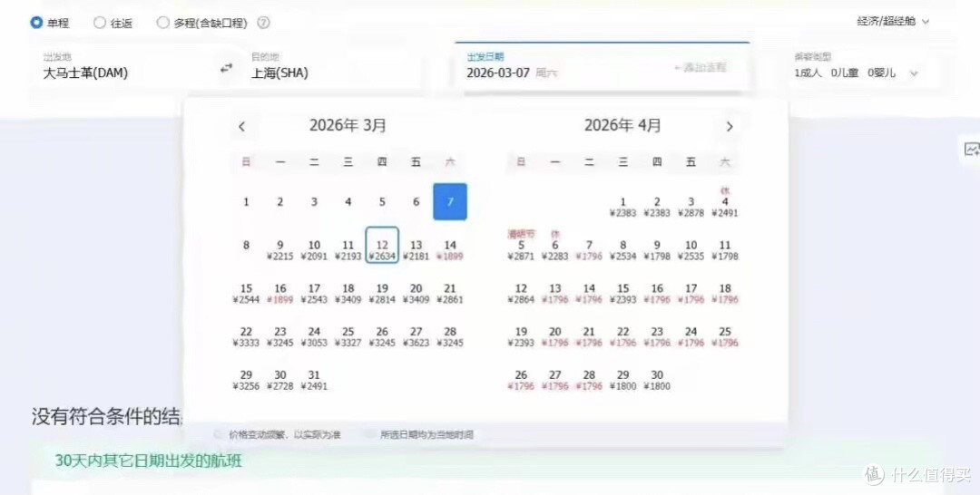The height and width of the screenshot is (495, 980).
Task: Select the 多程(含缺口程) multi-city radio button
Action: pyautogui.click(x=162, y=23)
